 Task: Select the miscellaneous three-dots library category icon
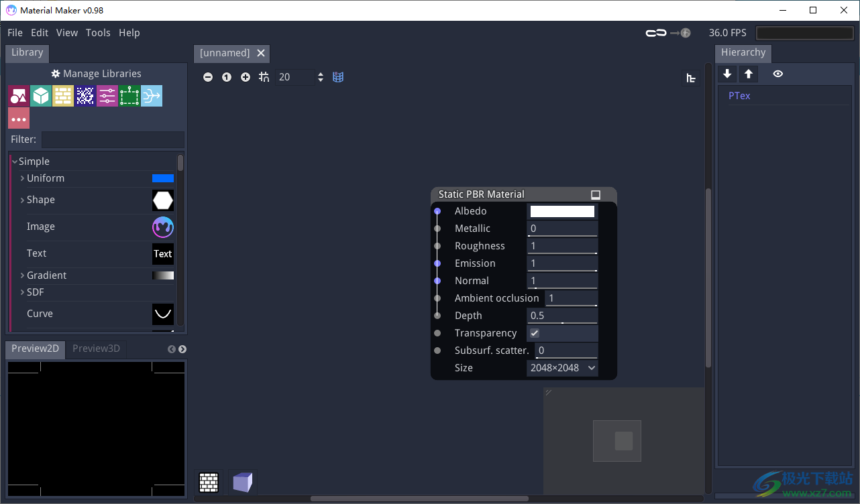(19, 119)
